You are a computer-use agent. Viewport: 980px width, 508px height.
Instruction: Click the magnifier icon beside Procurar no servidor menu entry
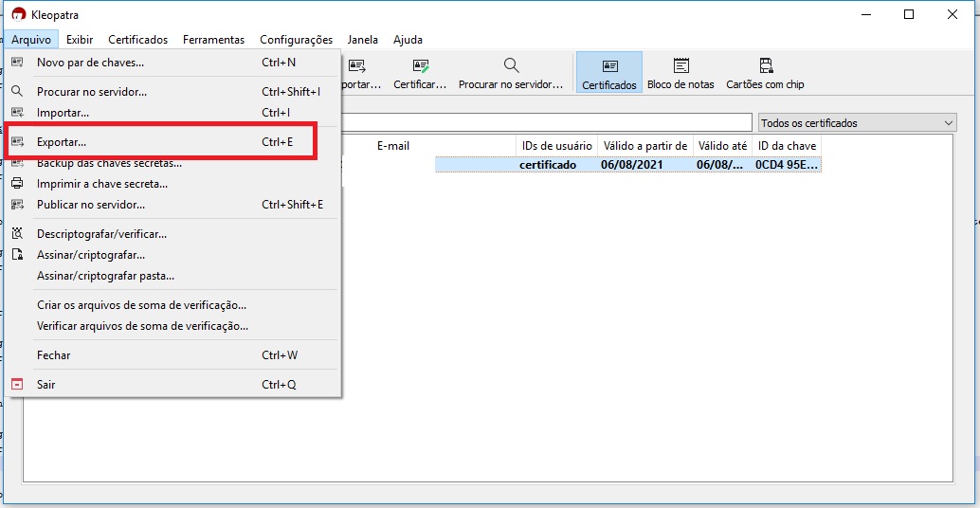(x=17, y=92)
